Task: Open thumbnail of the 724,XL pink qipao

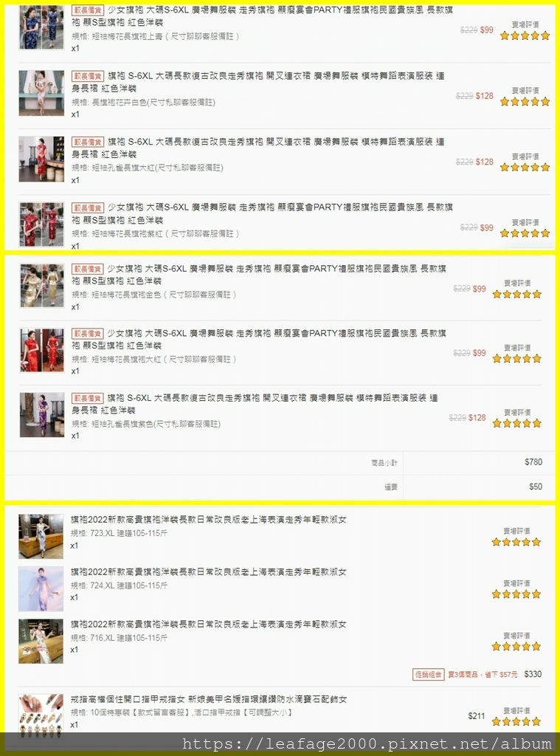Action: pos(41,588)
